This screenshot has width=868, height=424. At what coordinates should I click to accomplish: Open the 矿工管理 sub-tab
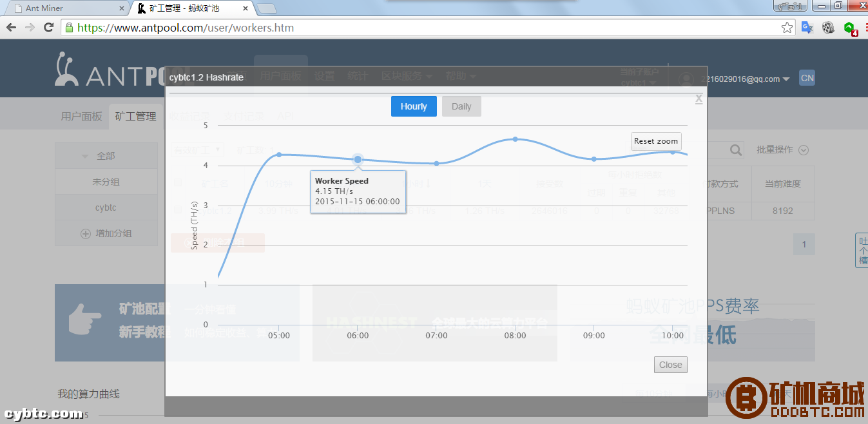136,117
